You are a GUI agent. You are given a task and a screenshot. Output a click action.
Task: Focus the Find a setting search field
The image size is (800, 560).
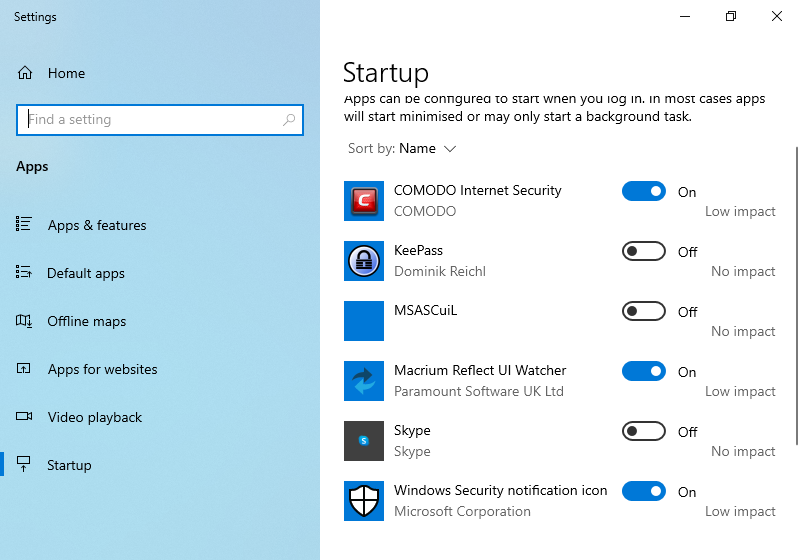pos(160,120)
